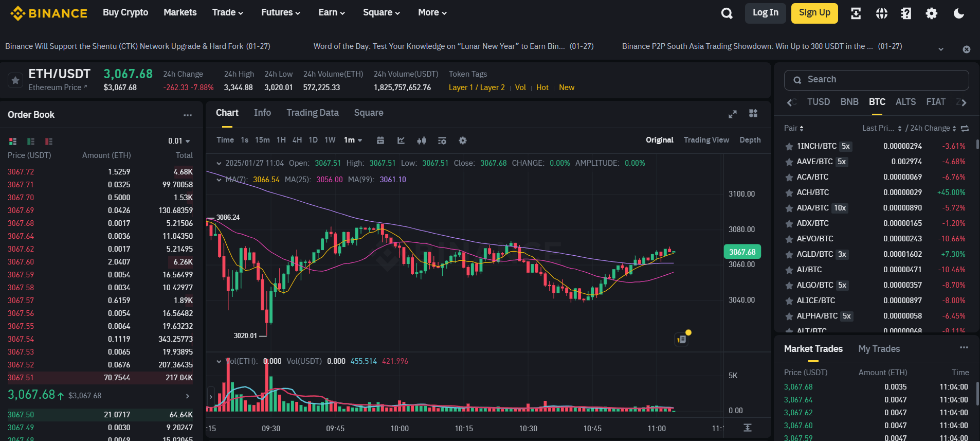Open candlestick chart style icon

pyautogui.click(x=422, y=140)
